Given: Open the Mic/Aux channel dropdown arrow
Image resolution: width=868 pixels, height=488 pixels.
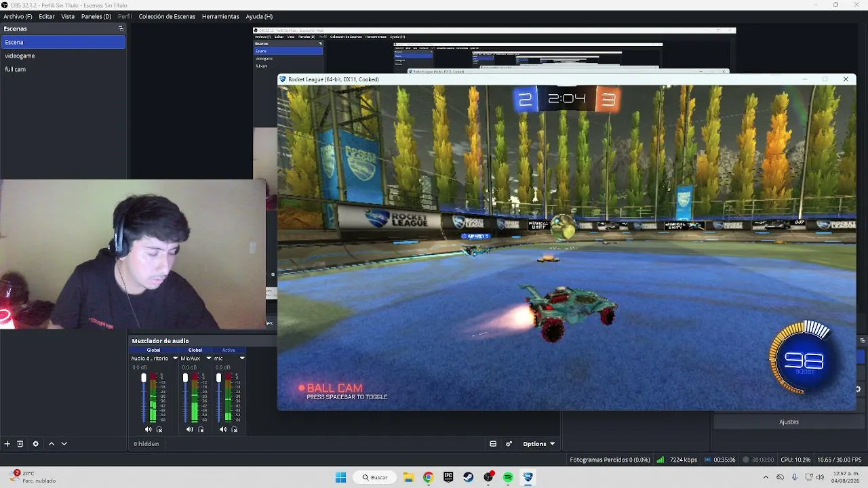Looking at the screenshot, I should pos(209,359).
